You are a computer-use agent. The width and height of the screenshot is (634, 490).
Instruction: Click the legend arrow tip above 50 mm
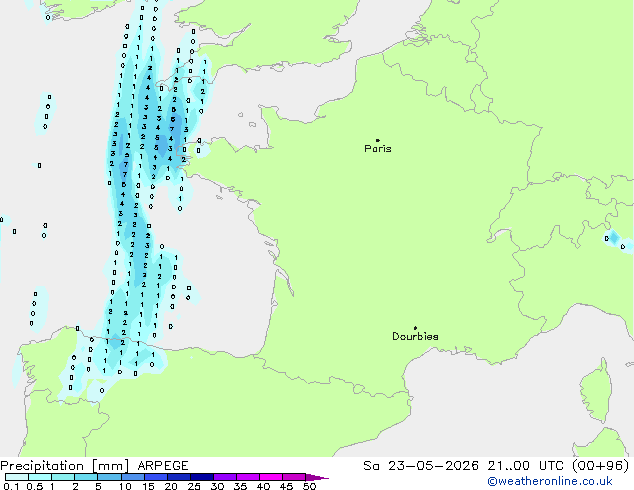click(317, 477)
